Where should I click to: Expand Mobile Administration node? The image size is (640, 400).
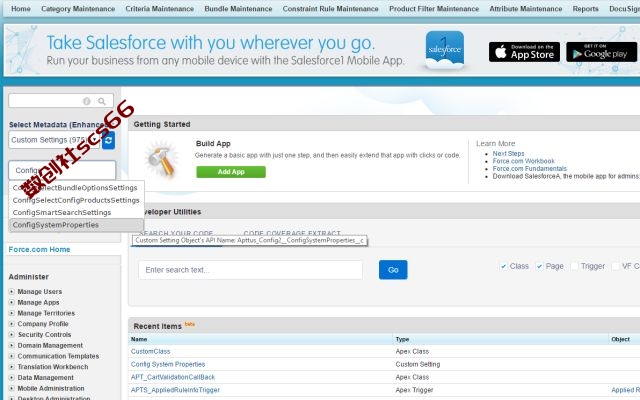(11, 388)
